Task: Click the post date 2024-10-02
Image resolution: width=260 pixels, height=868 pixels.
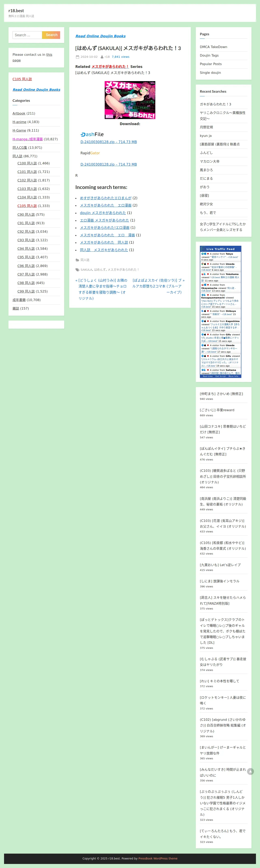Action: 89,57
